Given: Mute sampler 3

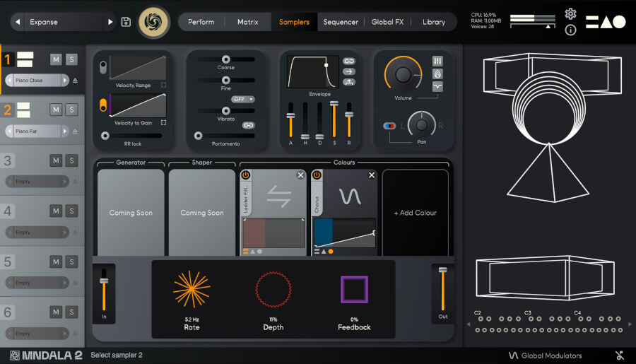Looking at the screenshot, I should [x=56, y=160].
